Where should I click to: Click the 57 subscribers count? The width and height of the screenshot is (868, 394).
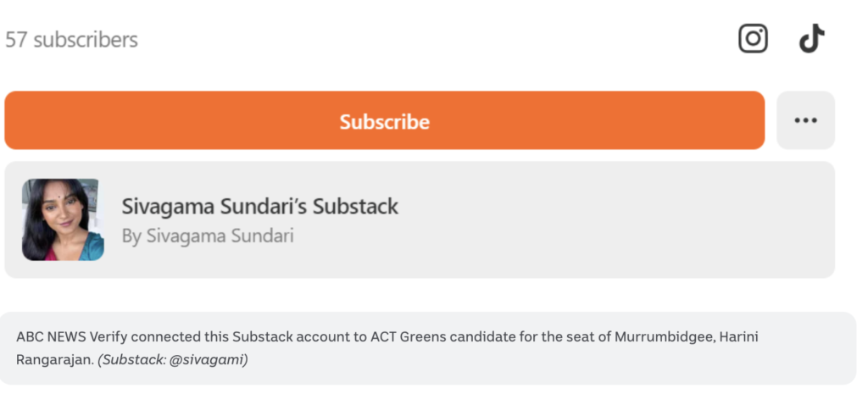pyautogui.click(x=71, y=40)
